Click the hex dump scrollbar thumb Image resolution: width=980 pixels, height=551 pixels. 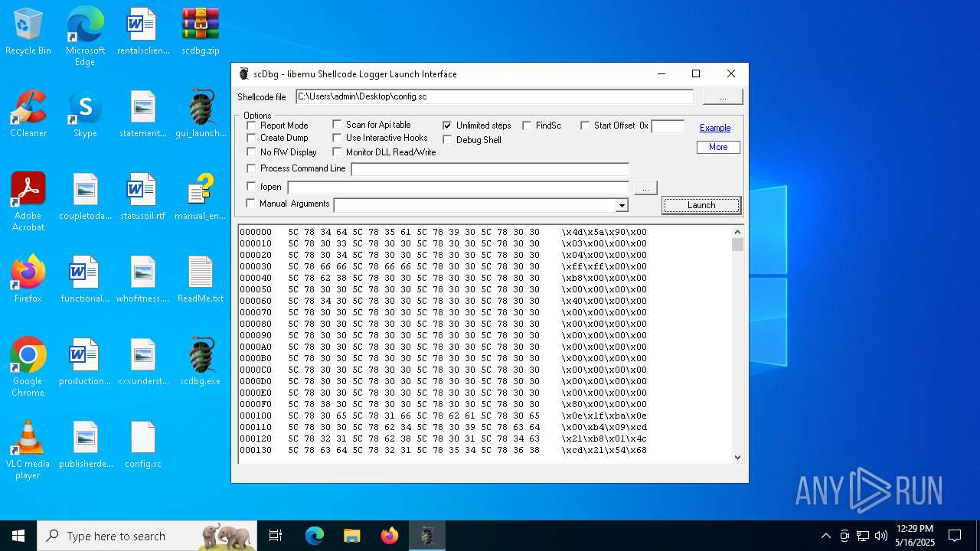pyautogui.click(x=737, y=245)
